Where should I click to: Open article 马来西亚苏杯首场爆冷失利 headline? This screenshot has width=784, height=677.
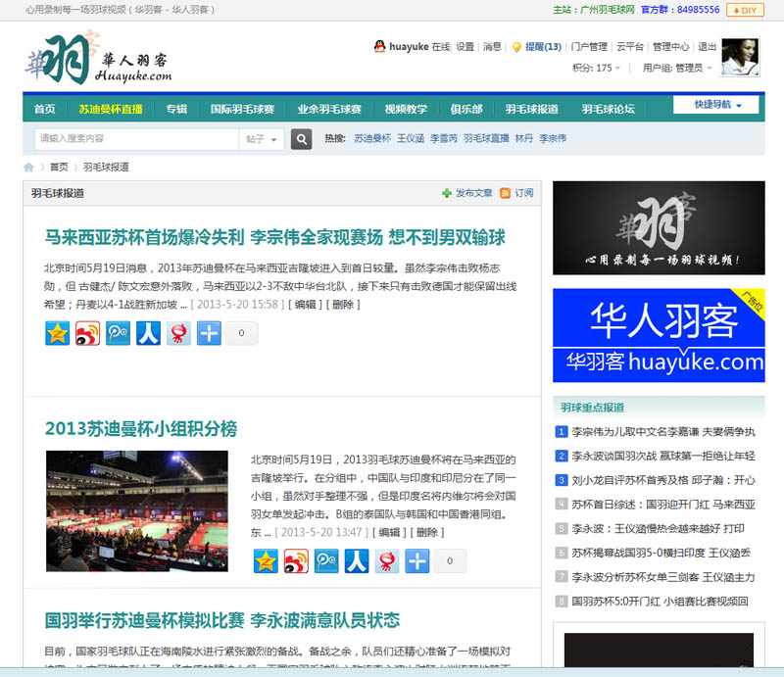[x=275, y=237]
